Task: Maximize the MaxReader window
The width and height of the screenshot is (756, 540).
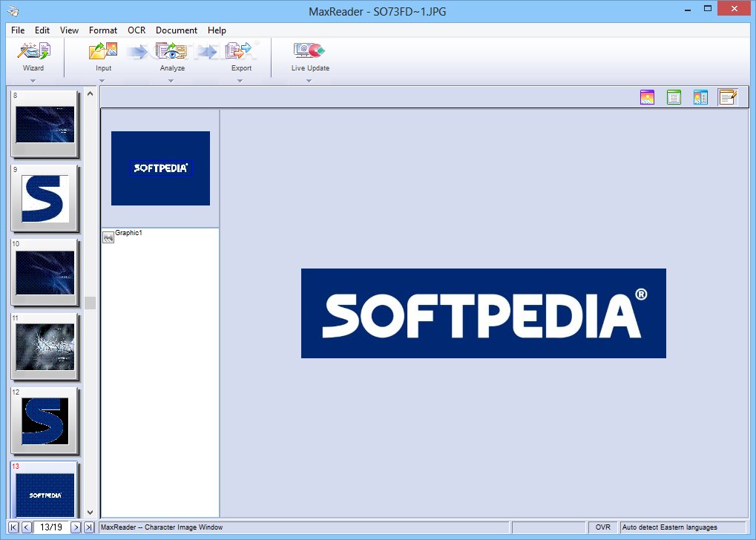Action: (707, 9)
